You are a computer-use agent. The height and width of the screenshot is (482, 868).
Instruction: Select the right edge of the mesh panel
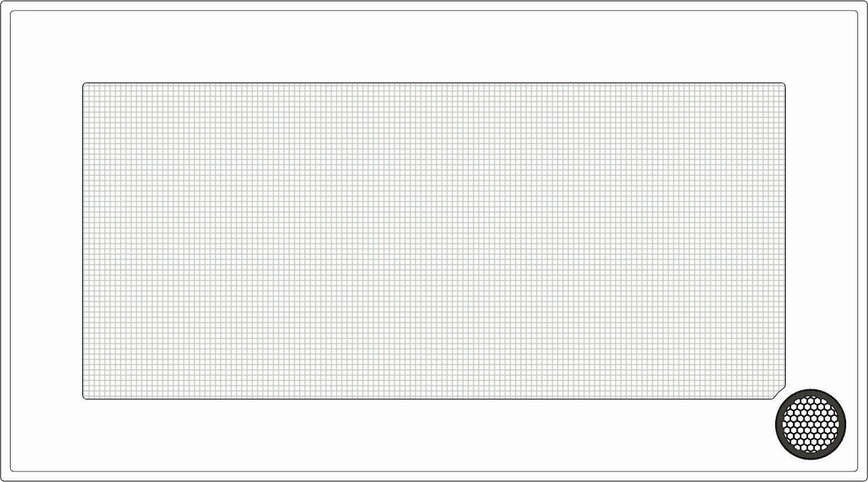point(785,236)
